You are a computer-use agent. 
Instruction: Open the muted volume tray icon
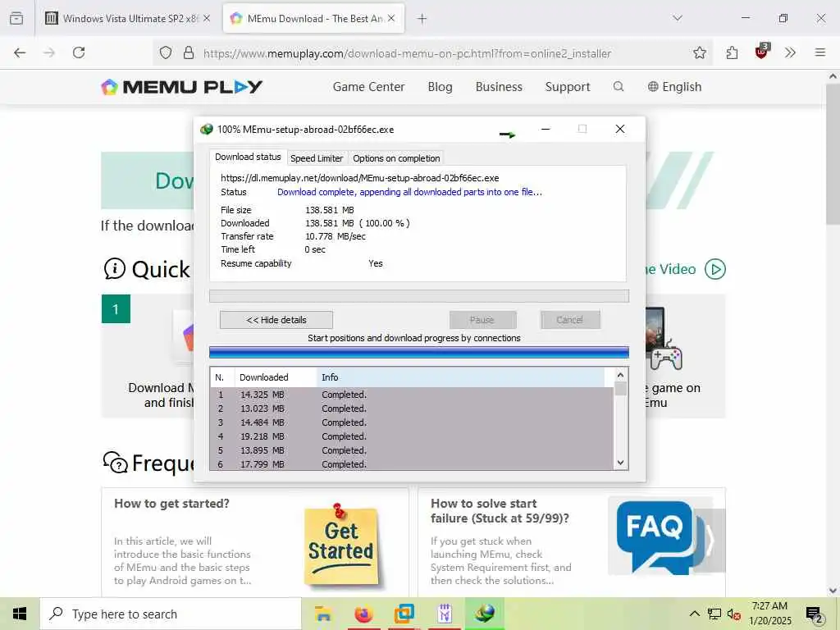pyautogui.click(x=734, y=614)
